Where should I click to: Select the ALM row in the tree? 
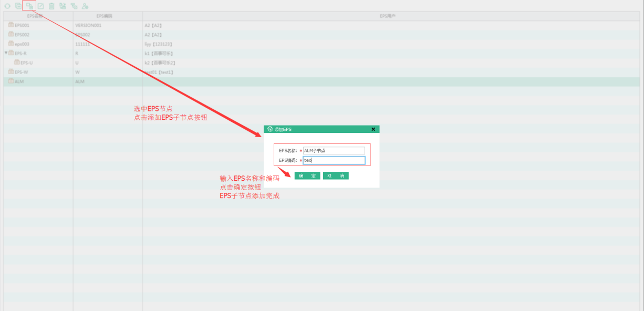(x=19, y=81)
